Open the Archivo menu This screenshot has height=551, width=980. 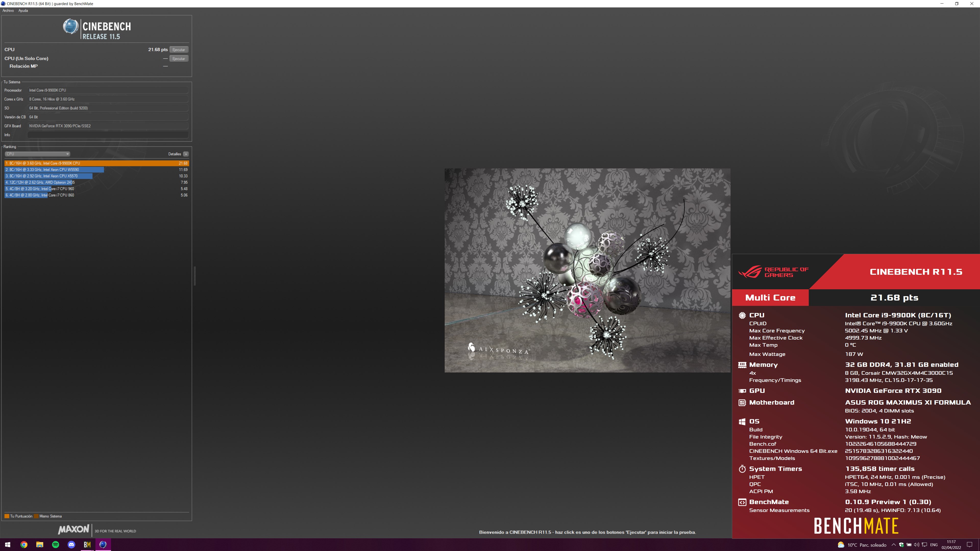[x=8, y=11]
